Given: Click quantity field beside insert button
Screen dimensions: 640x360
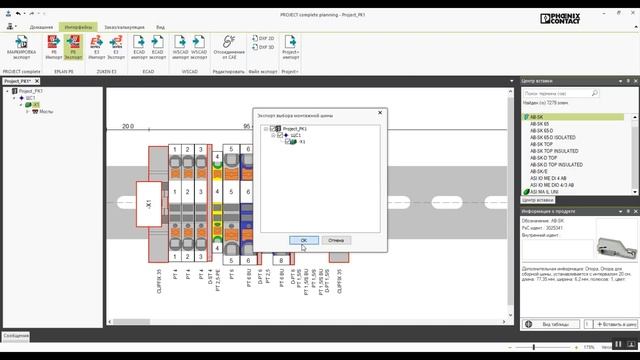Looking at the screenshot, I should [x=588, y=324].
